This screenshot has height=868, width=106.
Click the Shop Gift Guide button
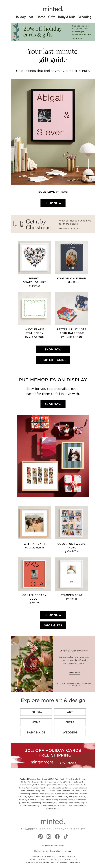[x=53, y=360]
